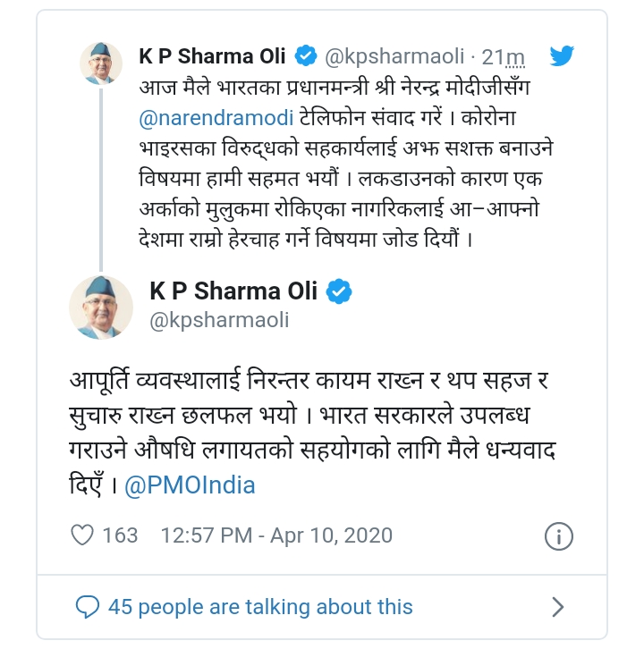Click the main tweet Nepali text body
Viewport: 644px width, 649px height.
point(313,432)
